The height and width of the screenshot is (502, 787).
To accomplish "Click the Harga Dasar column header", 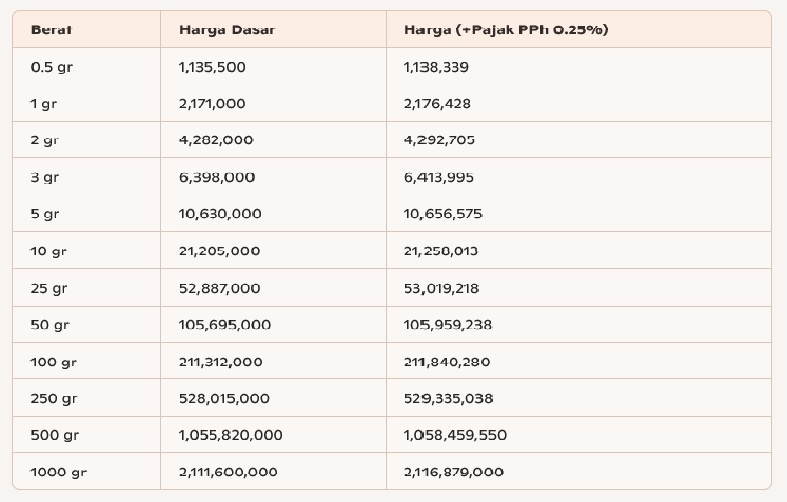I will click(227, 30).
